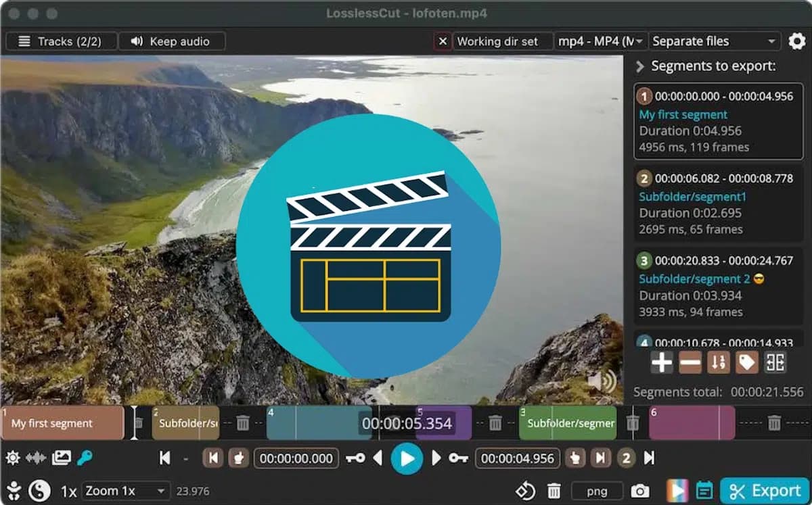This screenshot has height=505, width=812.
Task: Toggle keyframes display with the blue key icon
Action: tap(85, 458)
